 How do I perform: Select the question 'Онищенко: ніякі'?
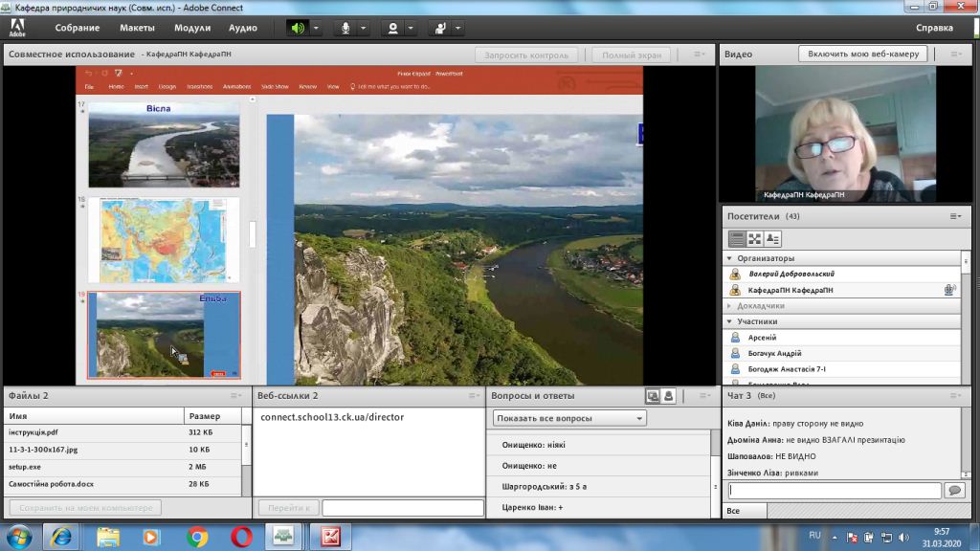click(x=600, y=445)
